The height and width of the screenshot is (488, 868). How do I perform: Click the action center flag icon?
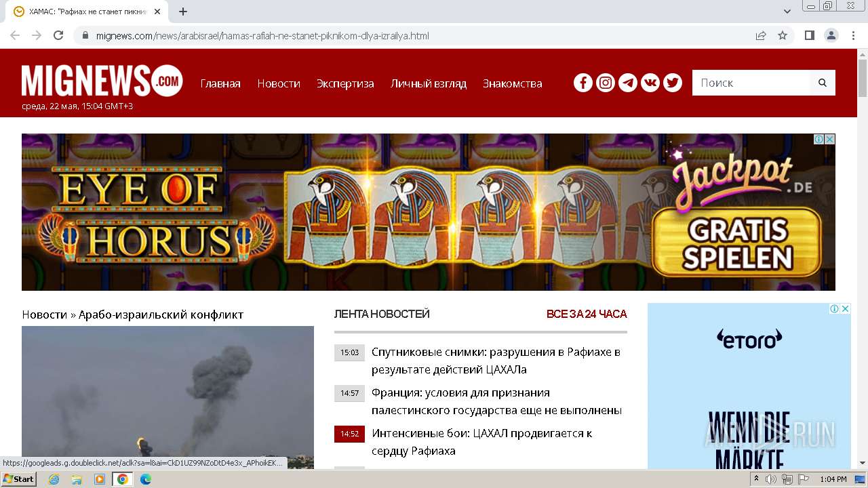(x=803, y=479)
